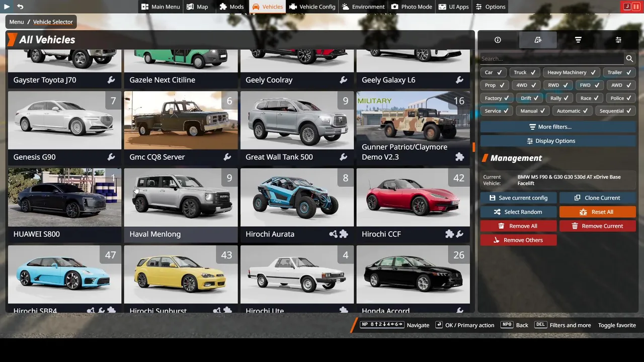This screenshot has width=644, height=362.
Task: Open the Environment menu
Action: [363, 7]
